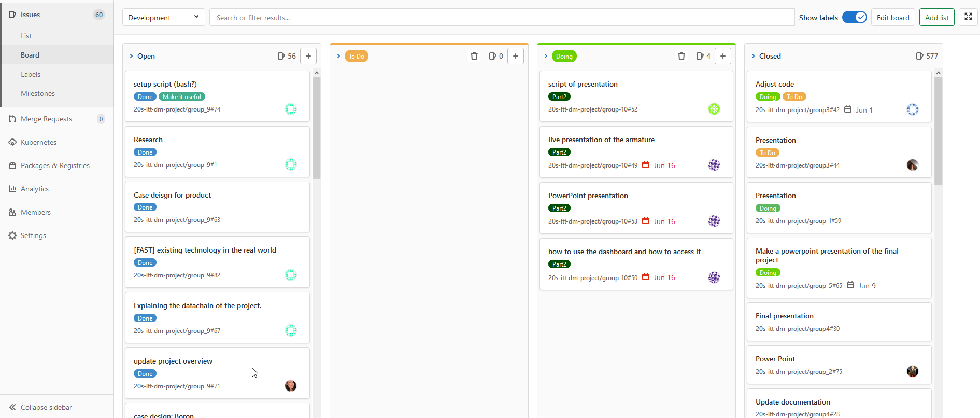The width and height of the screenshot is (980, 418).
Task: Open the Case deisgn for product issue
Action: 172,195
